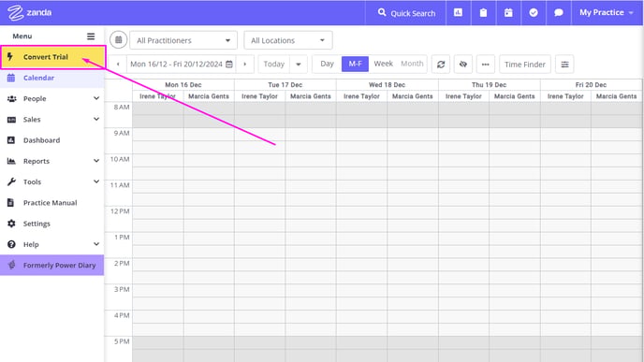
Task: Click Marcia Gents under Wed 18 Dec
Action: point(413,96)
